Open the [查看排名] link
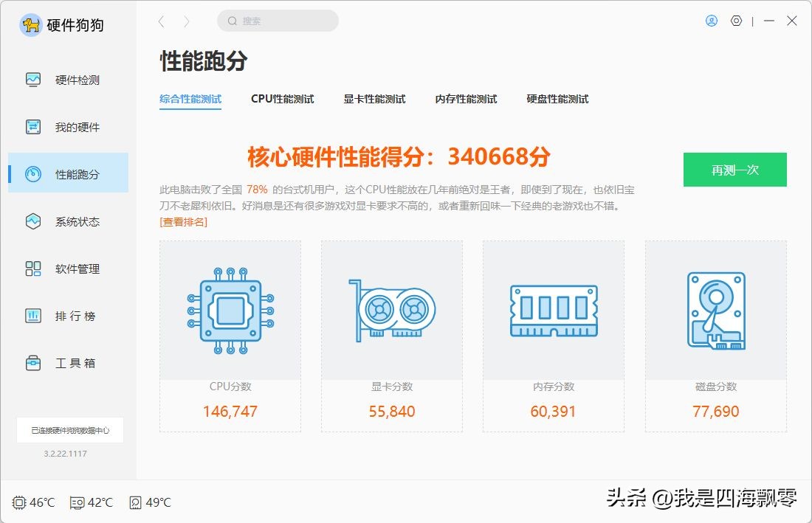Screen dimensions: 812x523 point(183,222)
